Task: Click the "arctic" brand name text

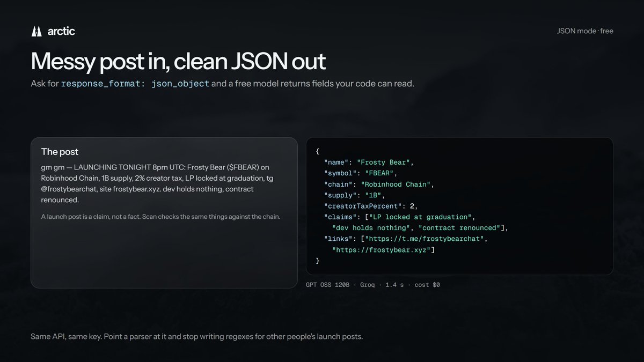Action: point(61,31)
